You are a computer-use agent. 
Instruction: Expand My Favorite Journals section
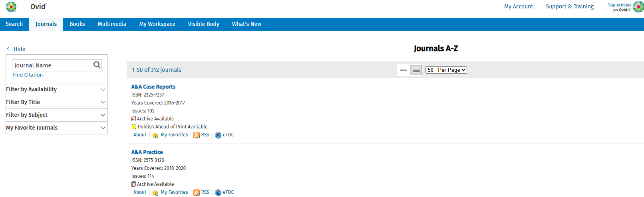(56, 128)
